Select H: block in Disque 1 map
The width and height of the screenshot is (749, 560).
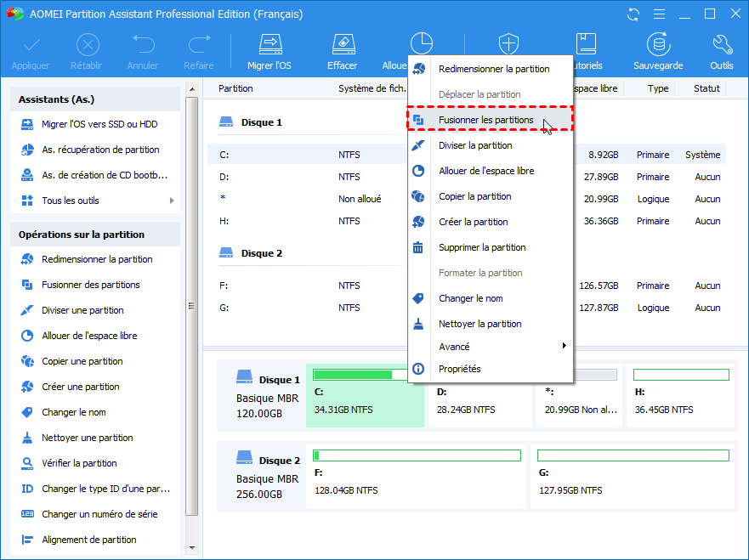(680, 395)
